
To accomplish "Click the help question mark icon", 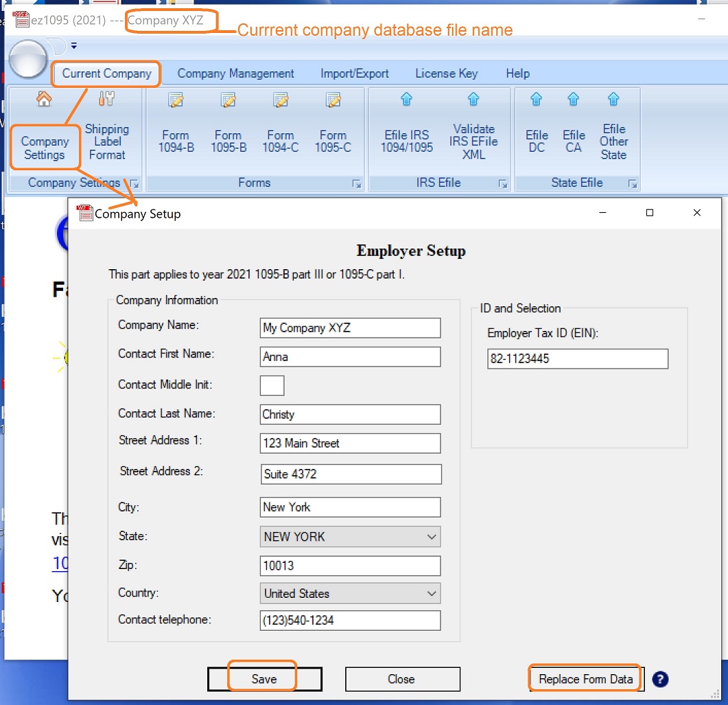I will click(659, 679).
